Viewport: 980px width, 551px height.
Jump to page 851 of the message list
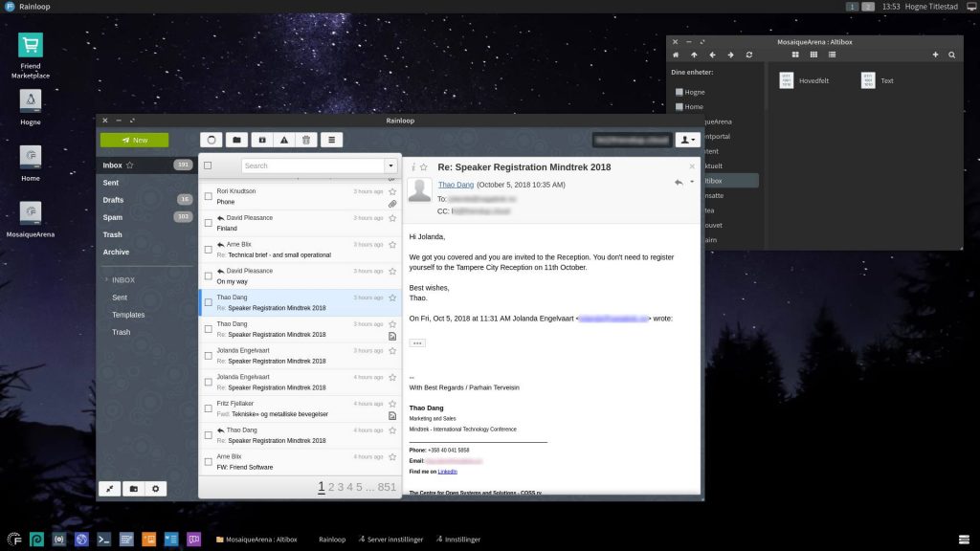pos(387,487)
